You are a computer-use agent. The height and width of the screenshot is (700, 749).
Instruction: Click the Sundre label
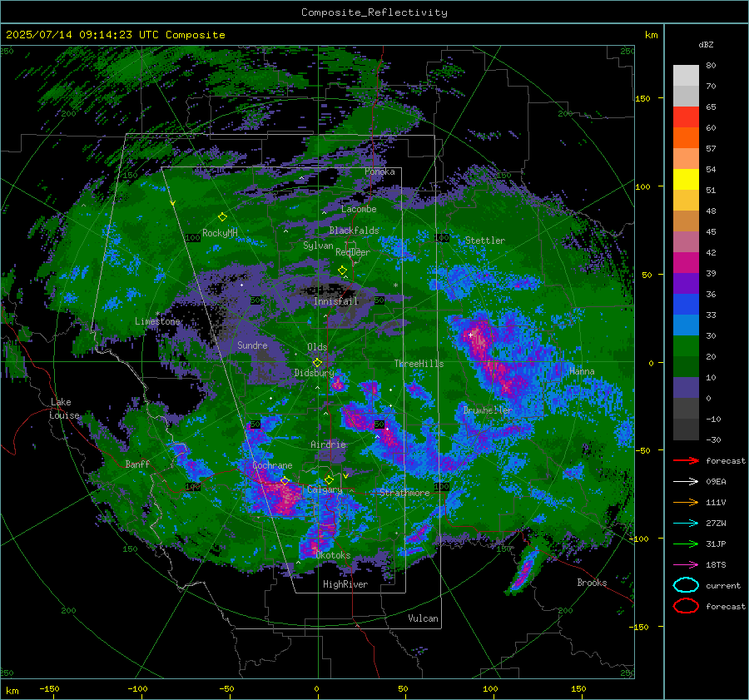coord(252,345)
